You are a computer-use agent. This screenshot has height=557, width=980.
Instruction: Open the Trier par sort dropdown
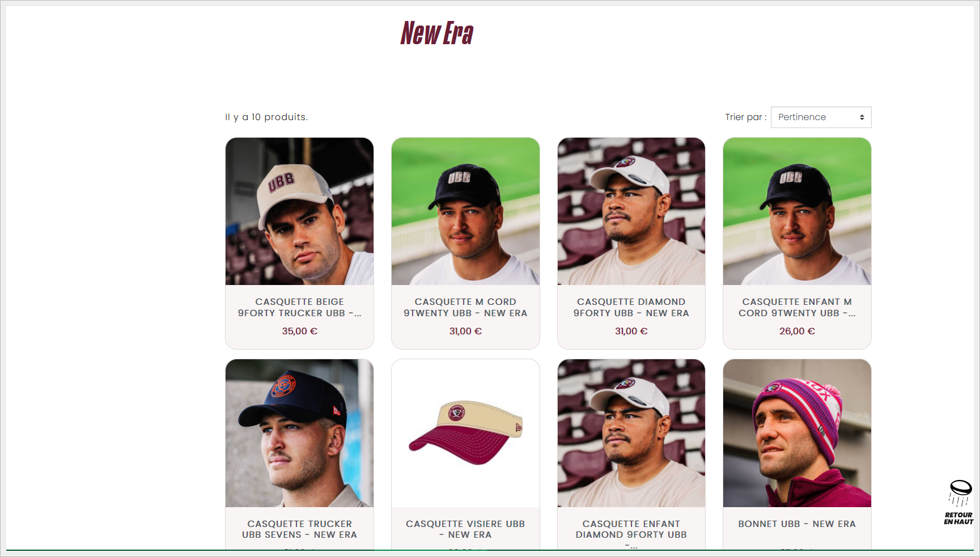pyautogui.click(x=821, y=117)
